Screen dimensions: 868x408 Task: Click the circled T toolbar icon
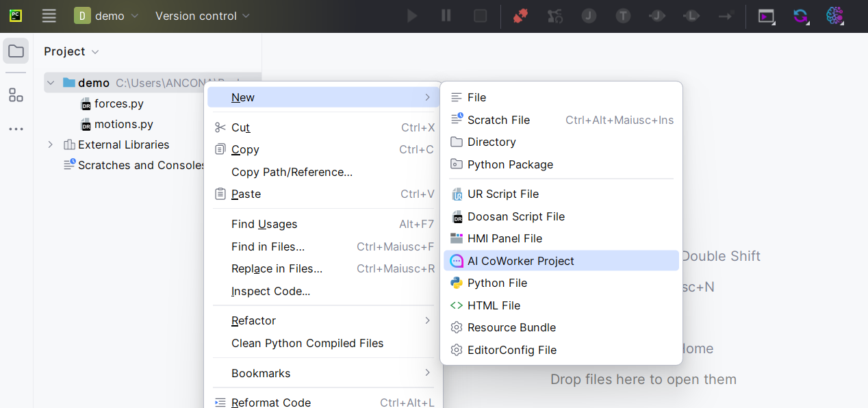pyautogui.click(x=623, y=16)
